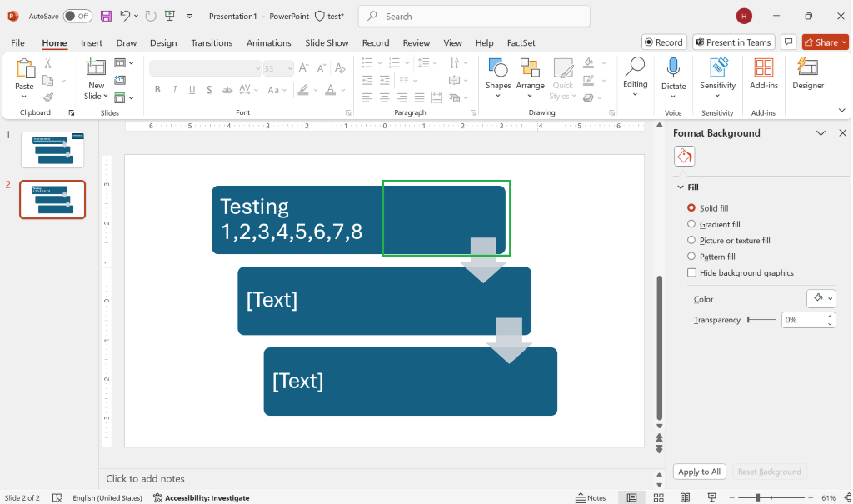Start presentation from beginning icon
This screenshot has width=853, height=504.
[x=170, y=17]
